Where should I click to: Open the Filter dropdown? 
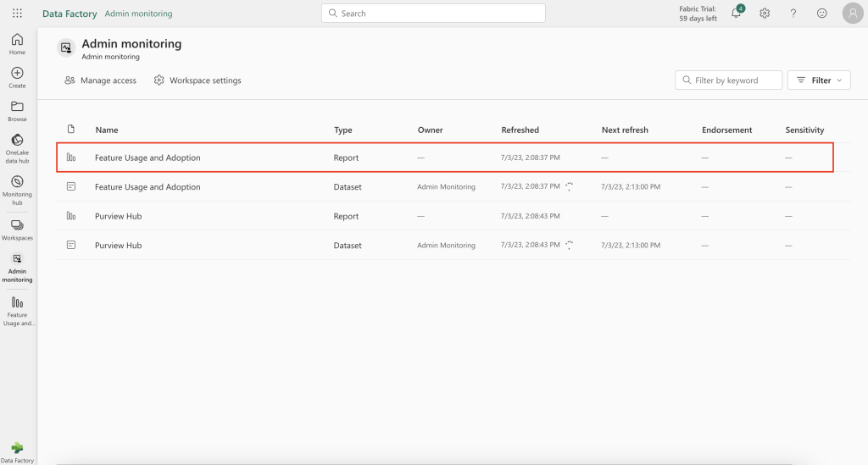tap(819, 80)
